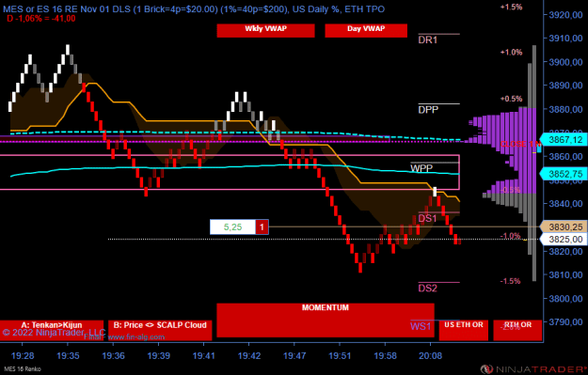
Task: Click the -1.5% percentage level label
Action: click(510, 281)
